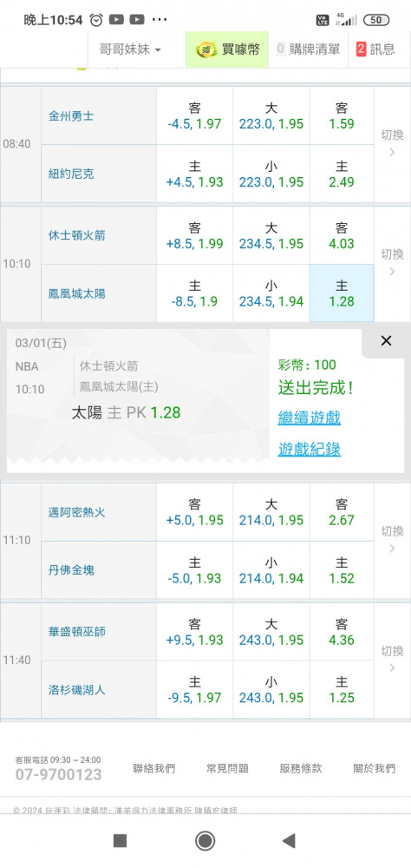The width and height of the screenshot is (411, 868).
Task: Click the 繼續遊戲 link
Action: 310,418
